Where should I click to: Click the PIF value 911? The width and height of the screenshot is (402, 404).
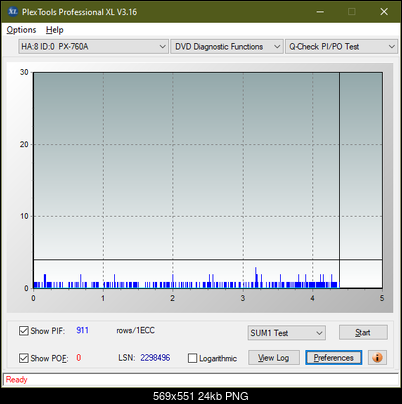pos(83,330)
